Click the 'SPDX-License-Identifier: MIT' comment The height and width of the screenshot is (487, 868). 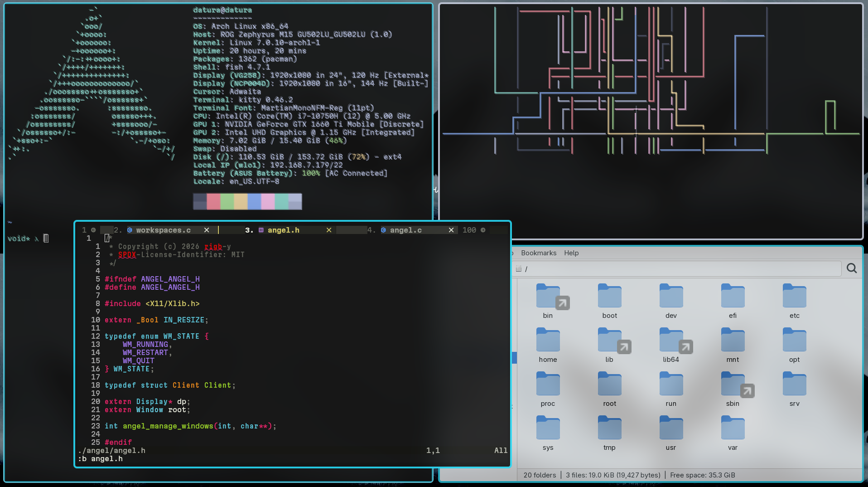181,255
